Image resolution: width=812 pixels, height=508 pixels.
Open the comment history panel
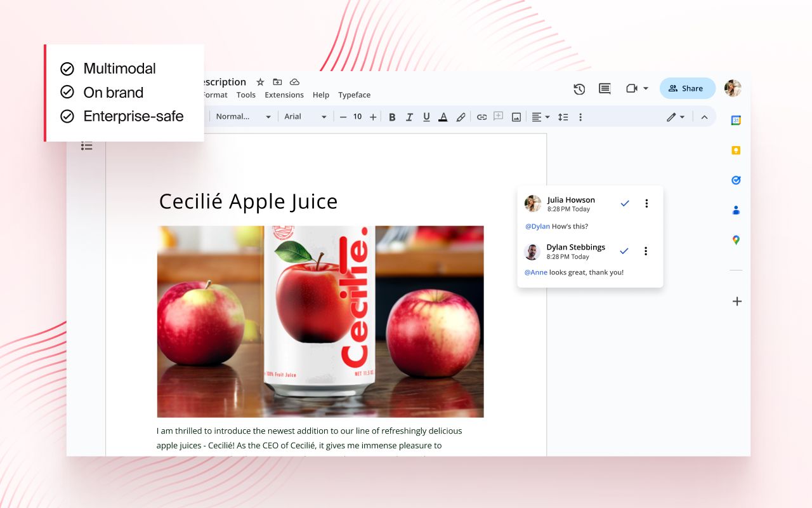[604, 89]
